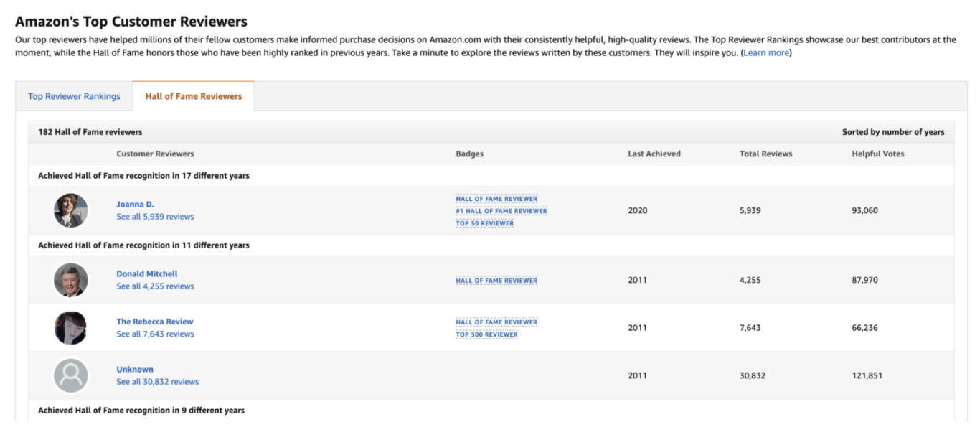Click Donald Mitchell's 87,970 helpful votes value
The width and height of the screenshot is (980, 445).
click(865, 280)
